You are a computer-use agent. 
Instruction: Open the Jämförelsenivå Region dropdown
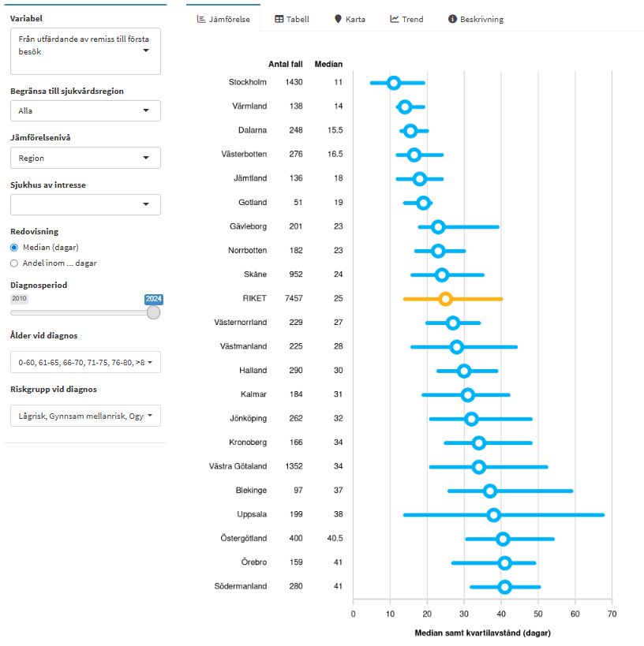click(x=85, y=158)
